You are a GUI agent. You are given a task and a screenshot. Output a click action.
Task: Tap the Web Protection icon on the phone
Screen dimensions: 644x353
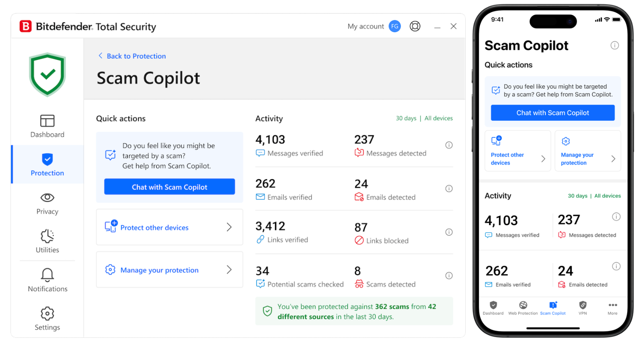523,304
